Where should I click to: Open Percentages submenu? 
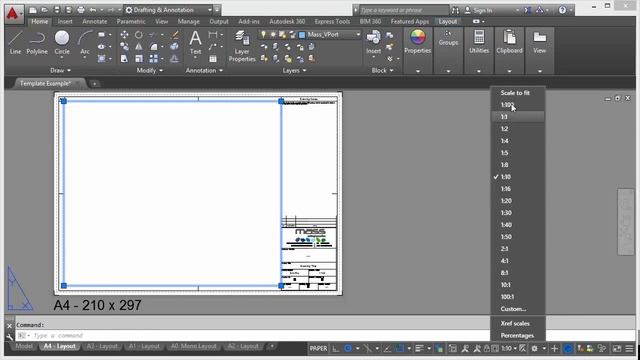coord(518,336)
